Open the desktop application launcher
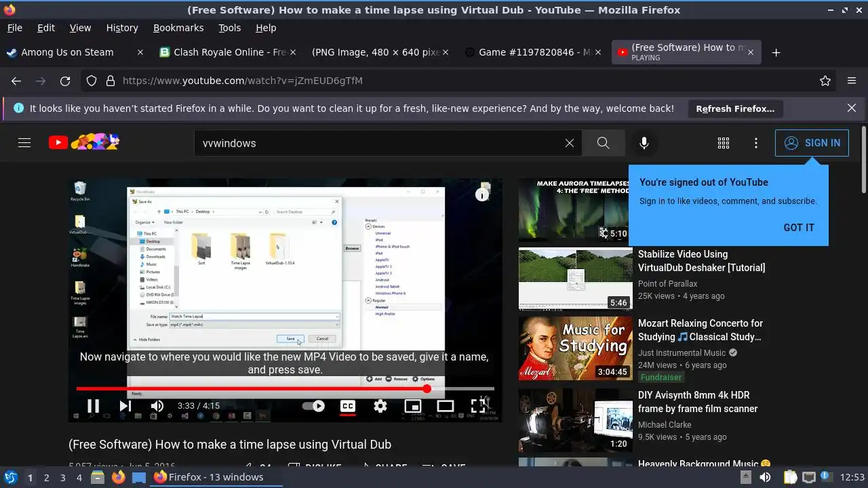868x488 pixels. tap(11, 477)
